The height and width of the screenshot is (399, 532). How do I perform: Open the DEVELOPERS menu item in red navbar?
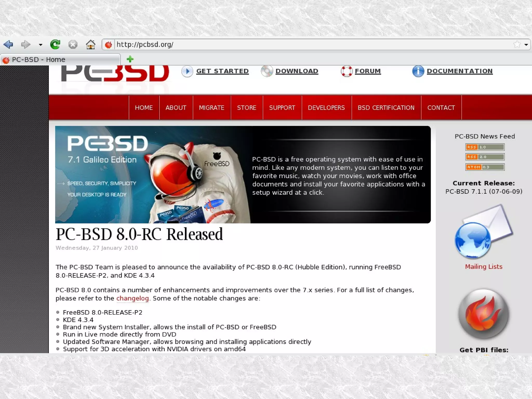click(x=326, y=108)
